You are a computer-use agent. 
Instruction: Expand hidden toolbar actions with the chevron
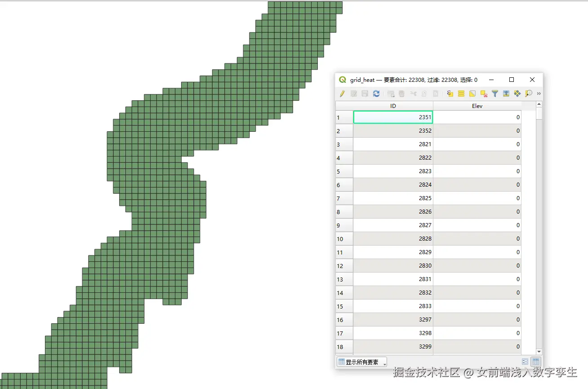pos(538,94)
